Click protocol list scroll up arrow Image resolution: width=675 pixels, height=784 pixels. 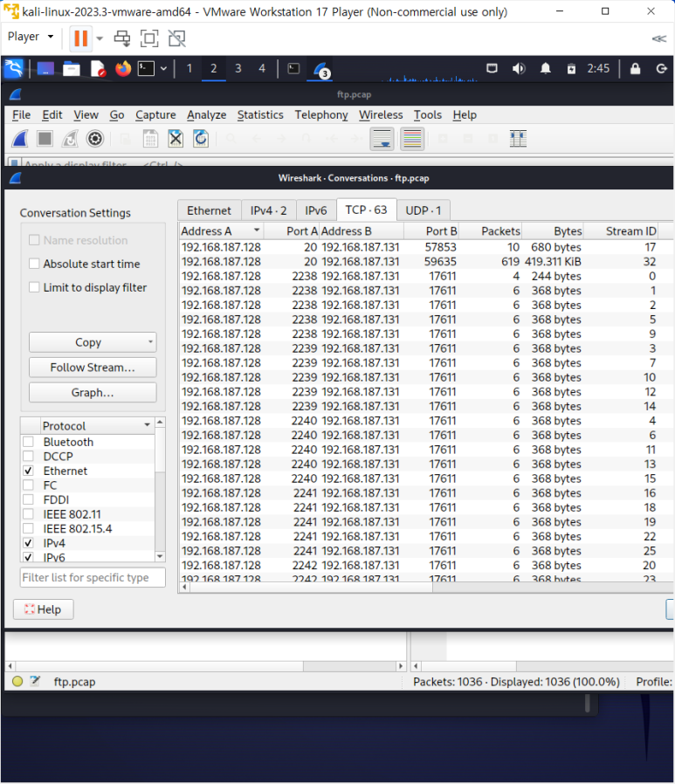(160, 423)
